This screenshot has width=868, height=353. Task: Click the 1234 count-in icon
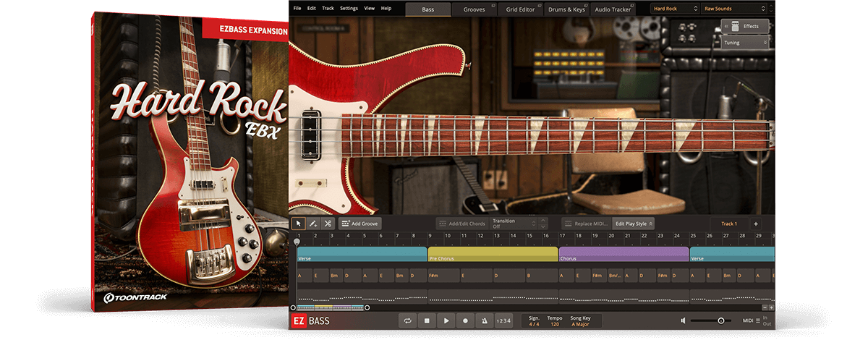tap(503, 320)
